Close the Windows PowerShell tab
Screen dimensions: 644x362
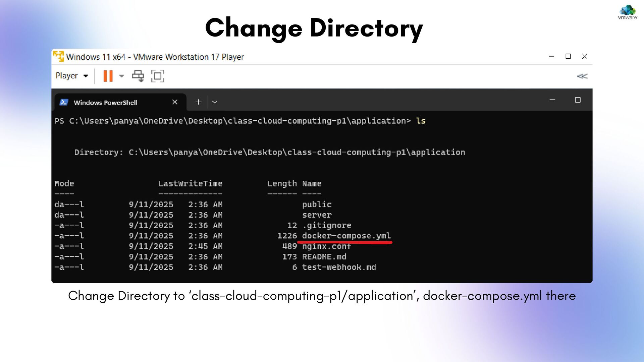(x=175, y=102)
